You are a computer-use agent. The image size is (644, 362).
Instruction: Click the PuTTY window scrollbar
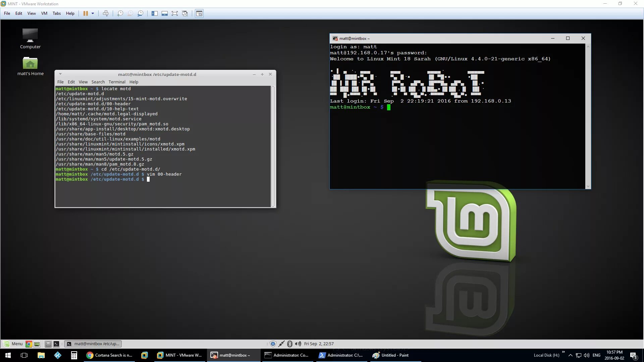(x=588, y=116)
